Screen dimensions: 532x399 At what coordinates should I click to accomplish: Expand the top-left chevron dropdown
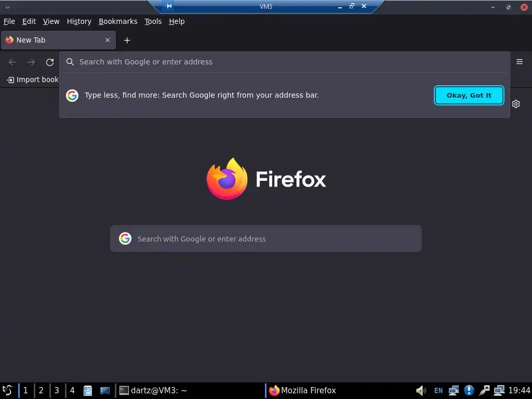click(7, 7)
